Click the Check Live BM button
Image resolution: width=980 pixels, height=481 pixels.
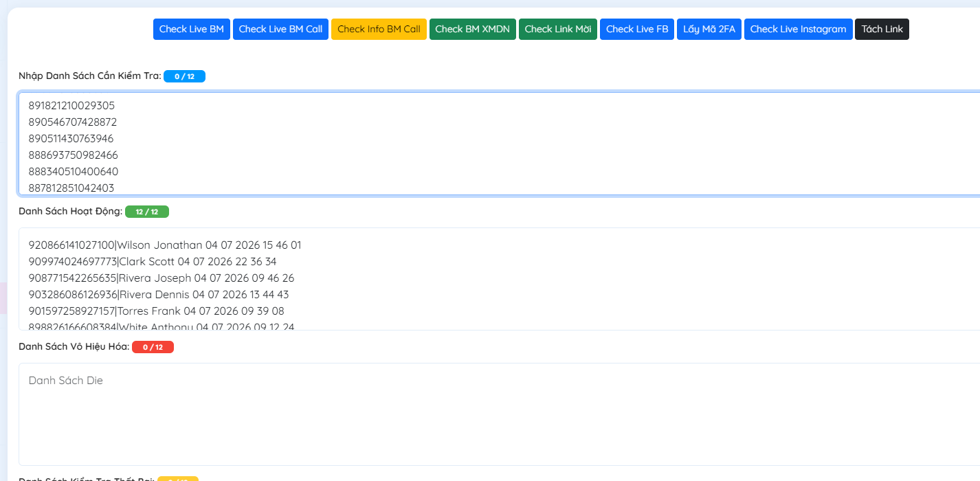(191, 29)
